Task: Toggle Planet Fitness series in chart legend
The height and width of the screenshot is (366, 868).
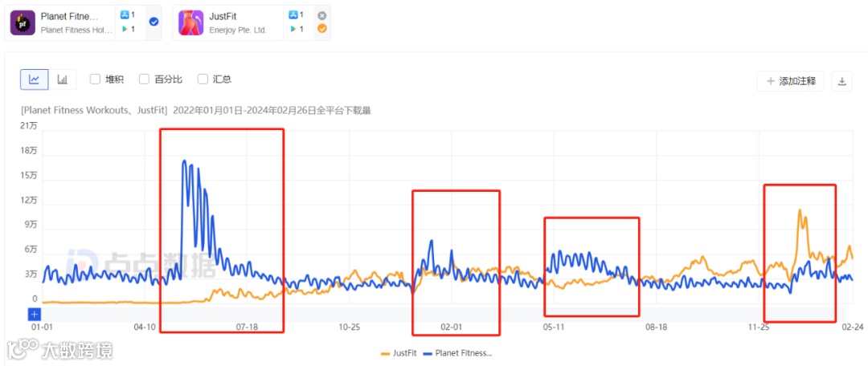Action: tap(458, 352)
